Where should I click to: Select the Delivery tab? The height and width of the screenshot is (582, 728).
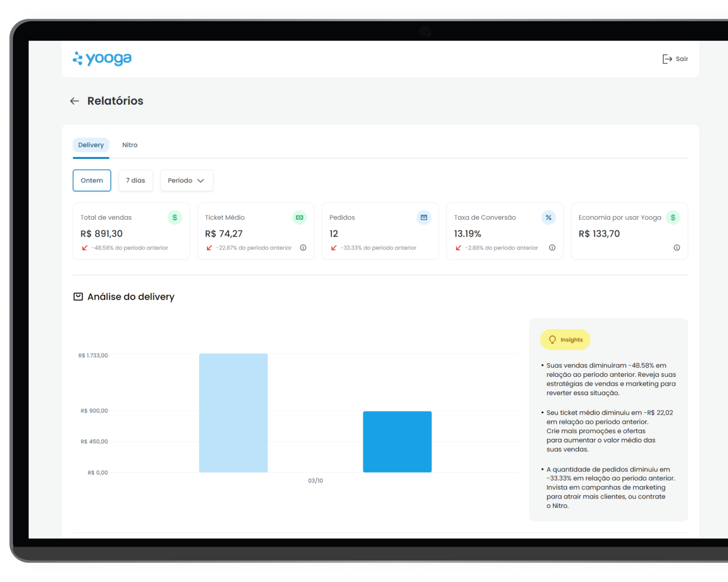91,145
